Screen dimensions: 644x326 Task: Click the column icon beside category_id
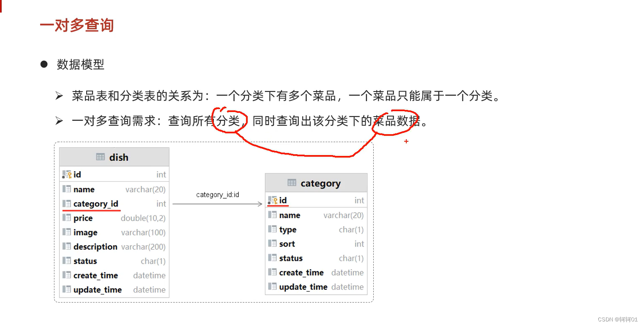pyautogui.click(x=67, y=204)
